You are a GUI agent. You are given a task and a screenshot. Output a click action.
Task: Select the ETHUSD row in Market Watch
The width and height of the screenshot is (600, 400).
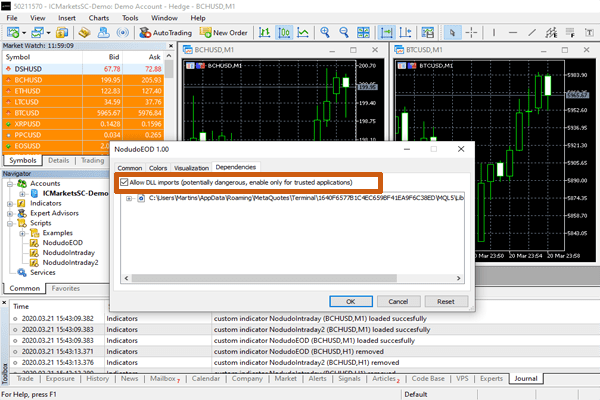click(83, 91)
